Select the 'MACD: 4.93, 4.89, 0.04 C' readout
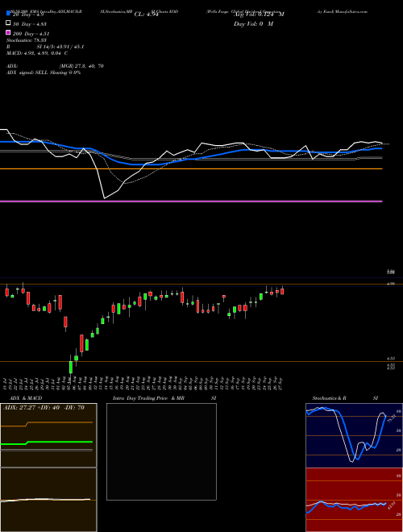The image size is (403, 532). (x=37, y=53)
